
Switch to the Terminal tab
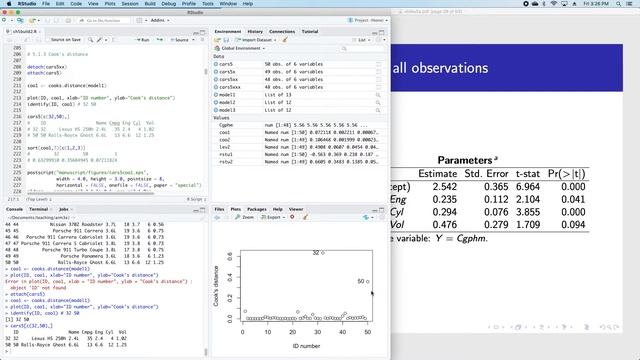(38, 209)
